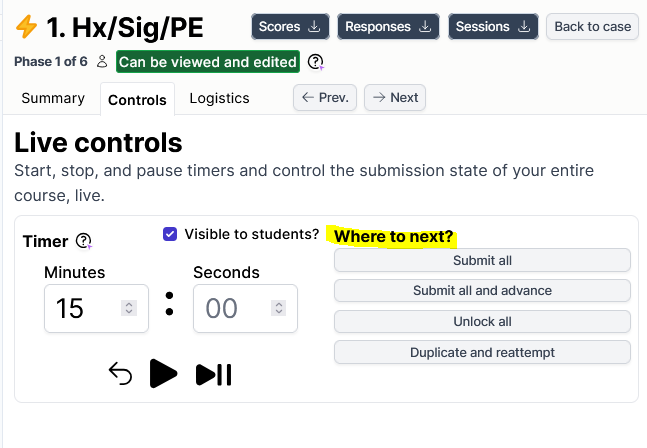Click the timer reset arrow icon
This screenshot has height=448, width=647.
(x=120, y=374)
